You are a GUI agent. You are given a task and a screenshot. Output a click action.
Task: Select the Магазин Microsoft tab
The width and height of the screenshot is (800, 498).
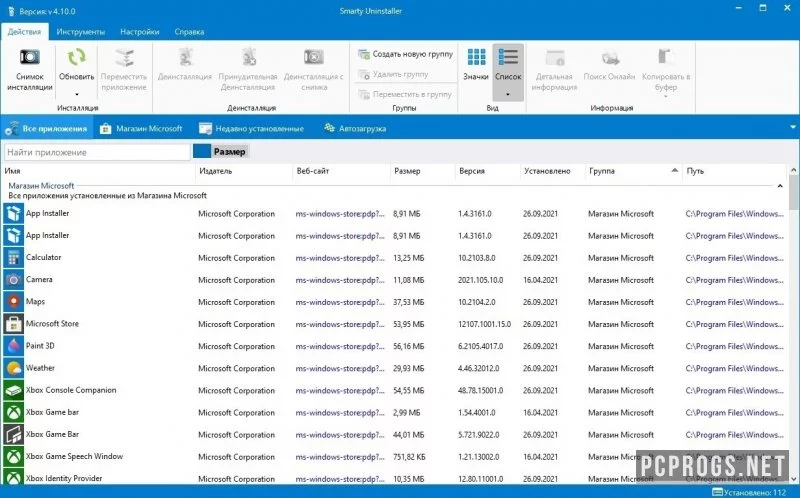[x=141, y=129]
